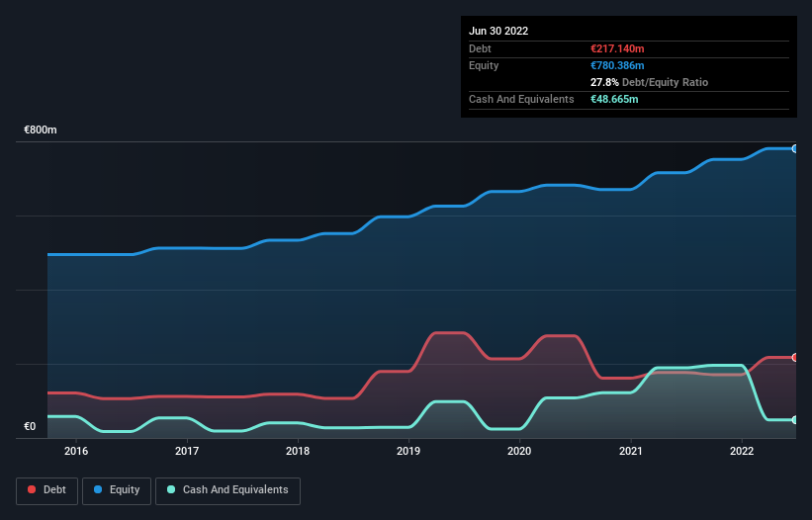Image resolution: width=812 pixels, height=520 pixels.
Task: Click the 2022 x-axis label
Action: pyautogui.click(x=742, y=451)
